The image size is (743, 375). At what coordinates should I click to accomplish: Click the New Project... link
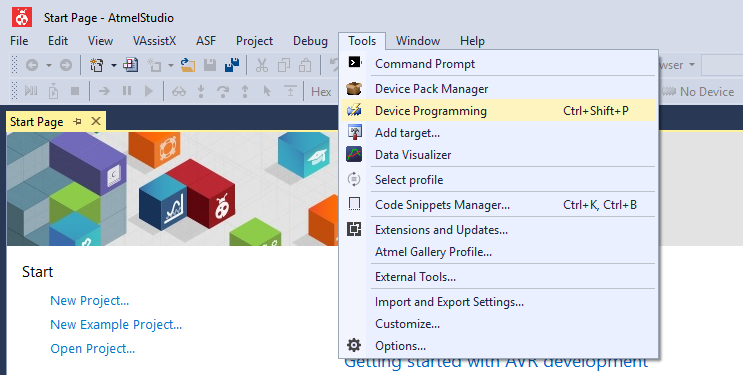pyautogui.click(x=90, y=301)
